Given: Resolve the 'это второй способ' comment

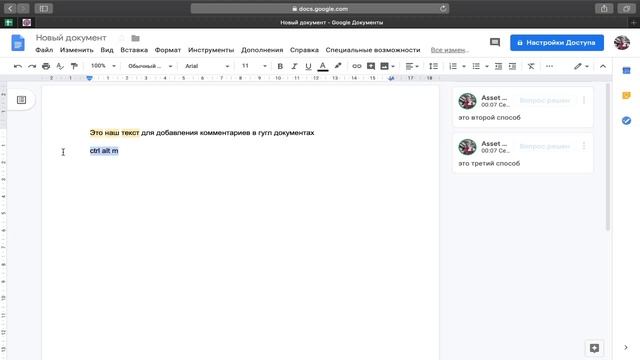Looking at the screenshot, I should (x=544, y=100).
